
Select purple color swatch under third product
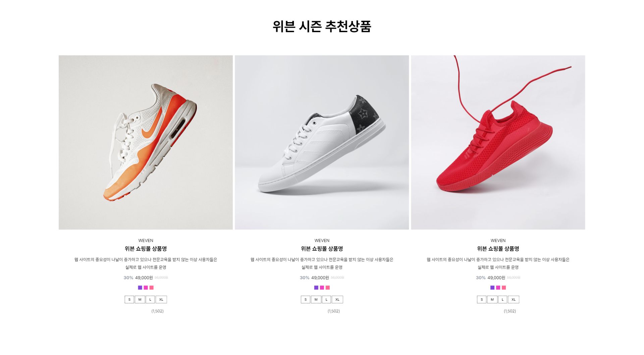pos(492,288)
